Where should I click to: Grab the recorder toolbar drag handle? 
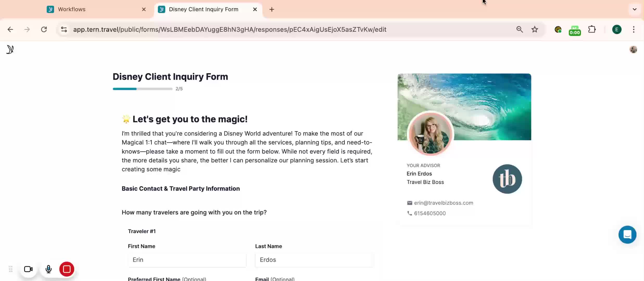pyautogui.click(x=11, y=269)
